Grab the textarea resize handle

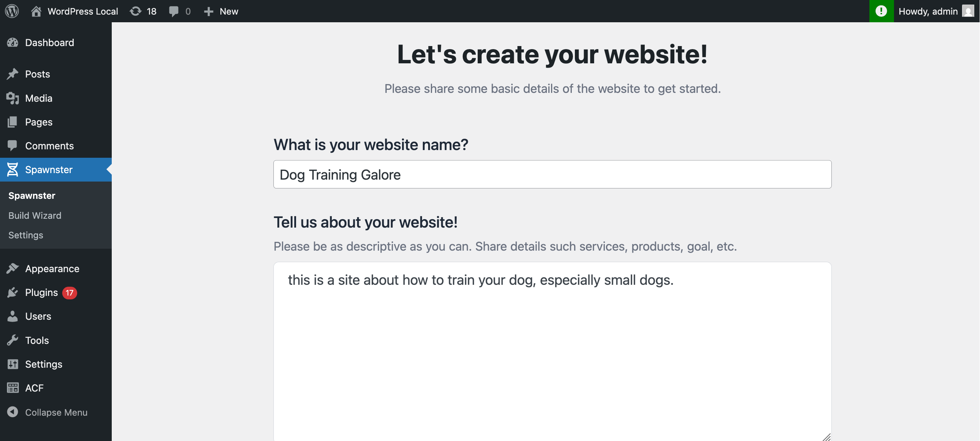coord(826,437)
